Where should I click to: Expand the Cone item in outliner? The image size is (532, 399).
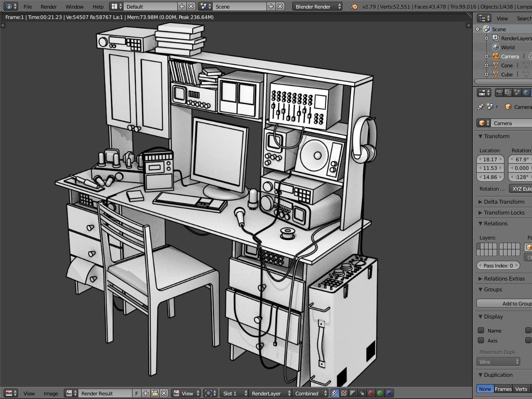click(487, 66)
